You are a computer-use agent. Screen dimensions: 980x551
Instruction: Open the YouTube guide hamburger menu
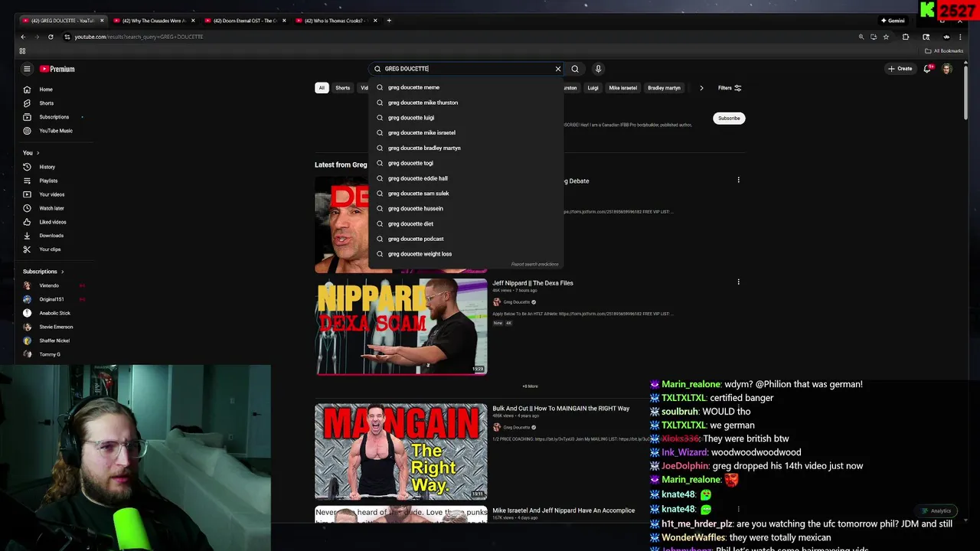point(27,69)
